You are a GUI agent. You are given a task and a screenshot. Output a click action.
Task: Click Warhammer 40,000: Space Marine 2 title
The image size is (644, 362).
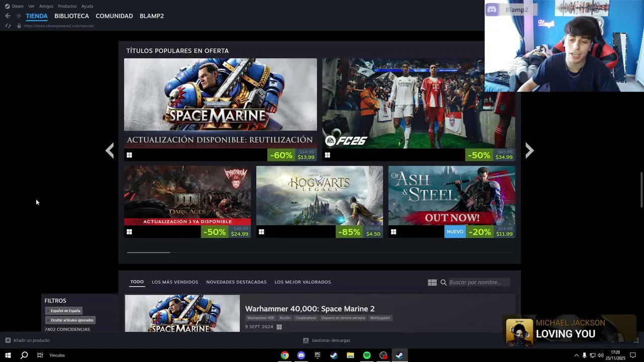point(309,309)
